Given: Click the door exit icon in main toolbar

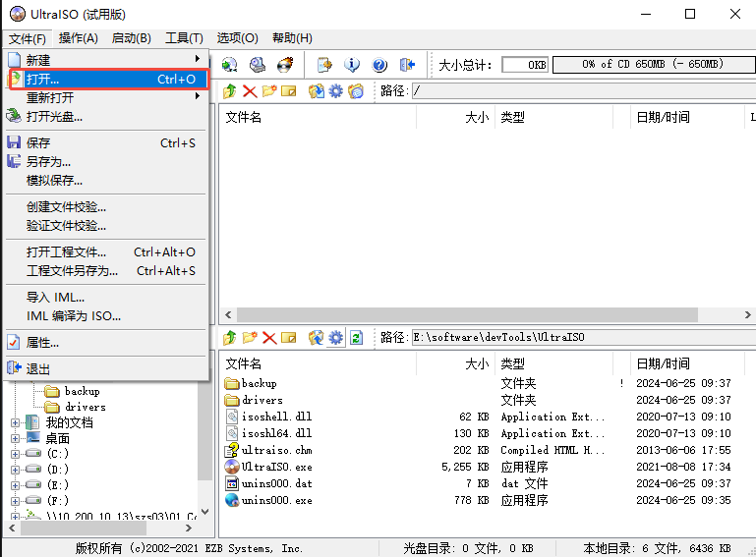Looking at the screenshot, I should tap(407, 65).
